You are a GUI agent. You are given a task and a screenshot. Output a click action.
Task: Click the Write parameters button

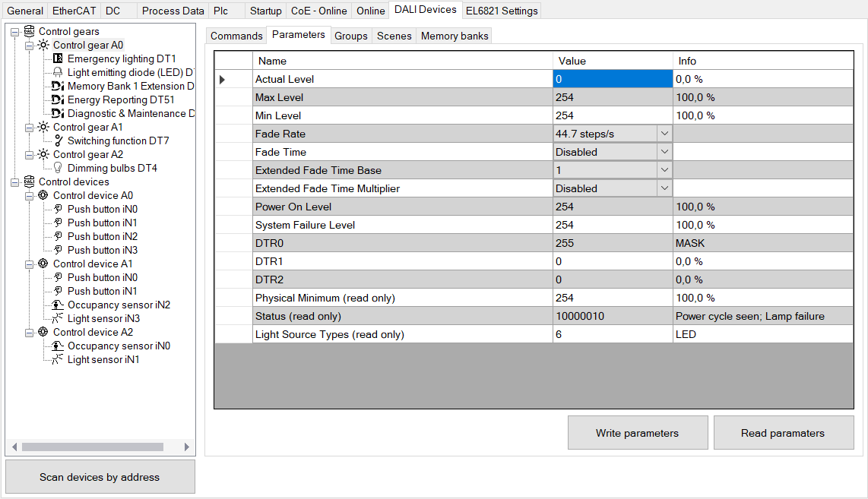pos(638,433)
